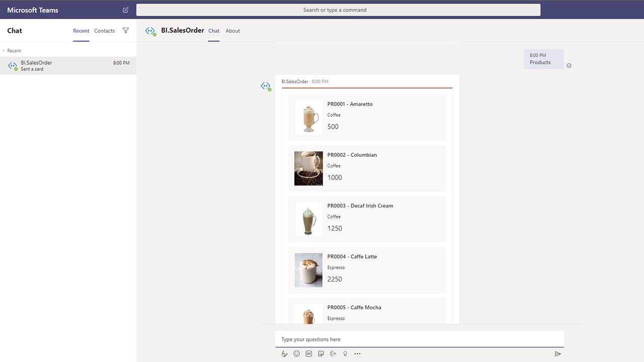Click the BI.SalesOrder bot avatar in header
The height and width of the screenshot is (362, 644).
(150, 31)
